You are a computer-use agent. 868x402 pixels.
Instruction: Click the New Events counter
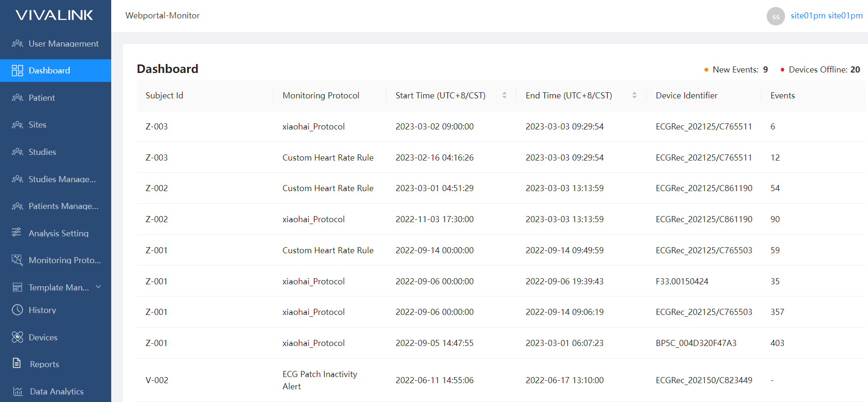(737, 69)
